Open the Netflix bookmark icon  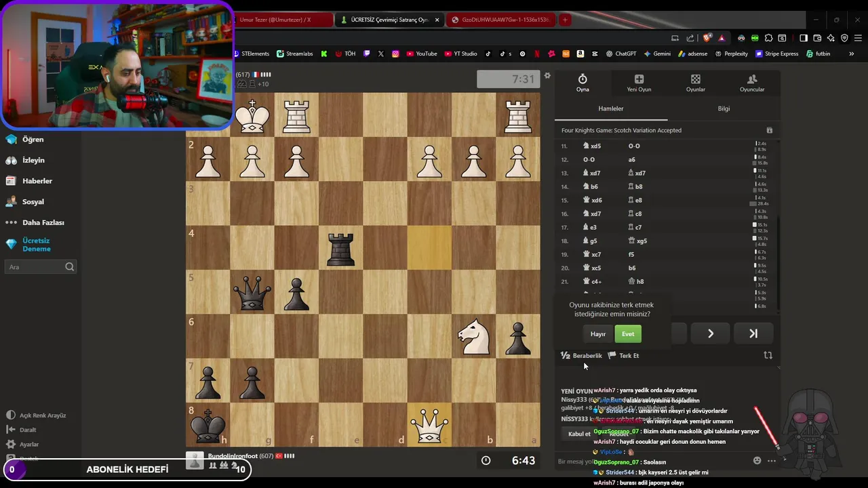(537, 54)
